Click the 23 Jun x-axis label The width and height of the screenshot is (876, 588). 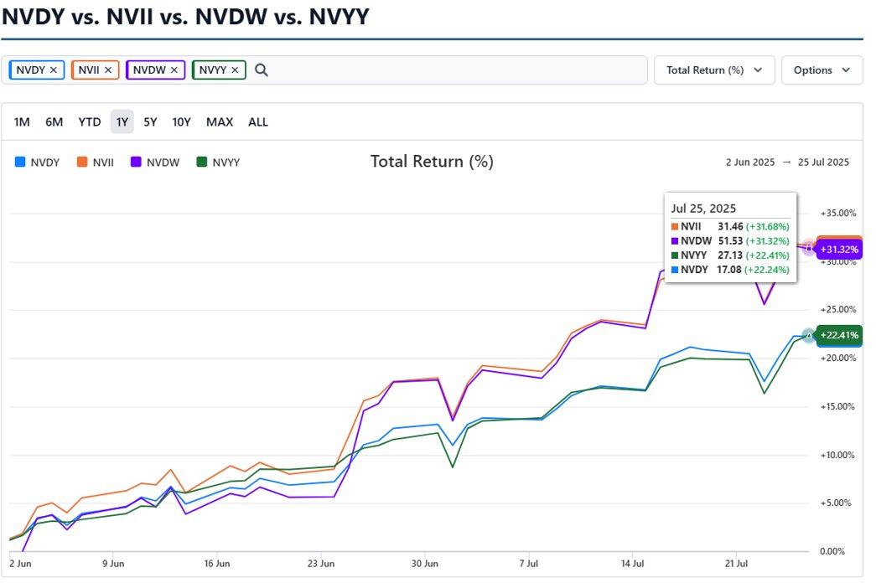pyautogui.click(x=321, y=564)
